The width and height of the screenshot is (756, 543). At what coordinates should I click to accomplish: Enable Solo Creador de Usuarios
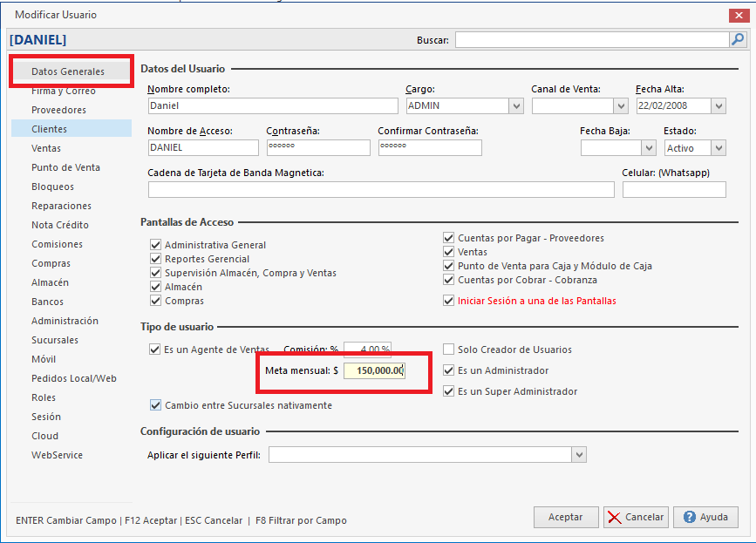coord(448,350)
